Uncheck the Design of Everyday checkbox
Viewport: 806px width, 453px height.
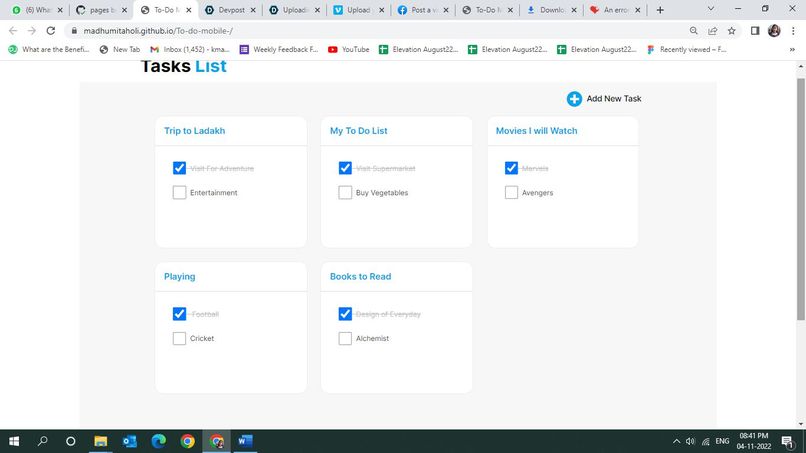click(345, 314)
